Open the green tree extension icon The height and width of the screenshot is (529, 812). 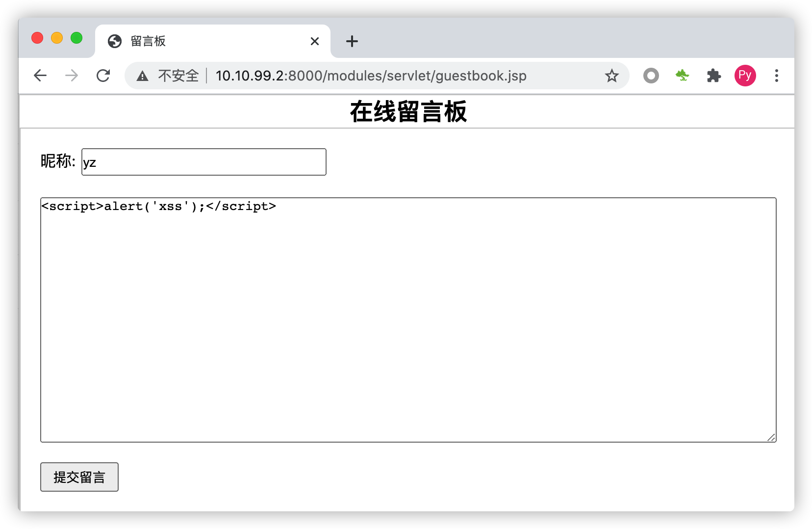click(x=683, y=75)
